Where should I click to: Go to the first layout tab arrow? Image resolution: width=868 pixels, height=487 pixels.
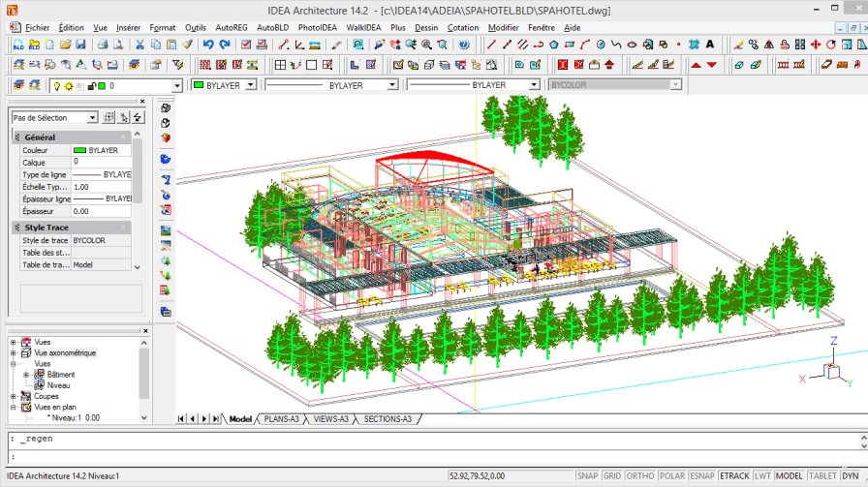point(181,419)
